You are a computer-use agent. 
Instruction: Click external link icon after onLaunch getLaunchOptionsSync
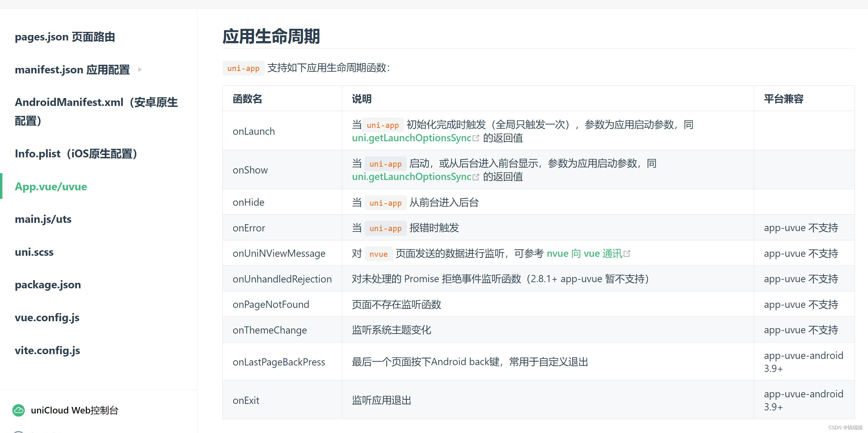(476, 138)
